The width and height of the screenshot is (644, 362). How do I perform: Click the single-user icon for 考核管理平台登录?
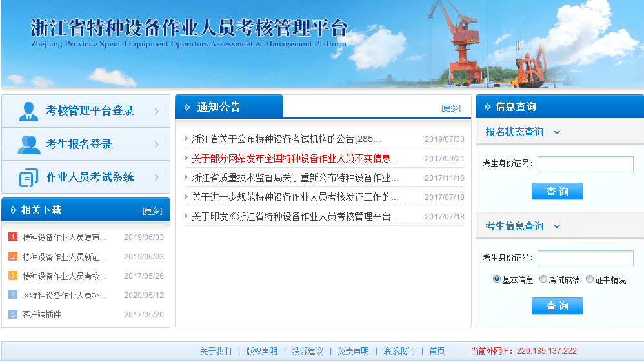coord(28,111)
